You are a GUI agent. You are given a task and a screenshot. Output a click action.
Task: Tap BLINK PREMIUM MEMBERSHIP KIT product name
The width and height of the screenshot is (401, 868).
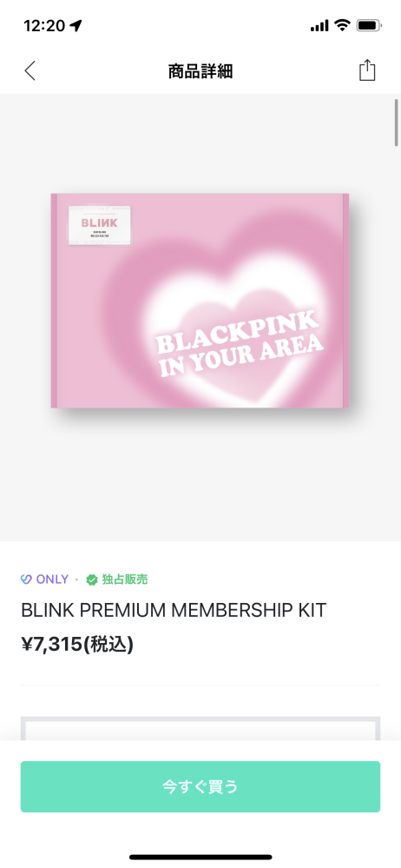point(174,610)
